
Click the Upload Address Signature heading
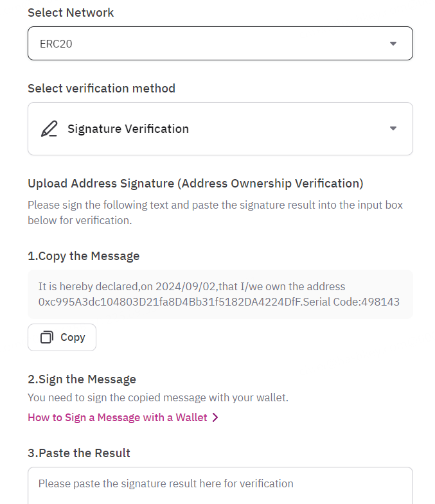(195, 184)
